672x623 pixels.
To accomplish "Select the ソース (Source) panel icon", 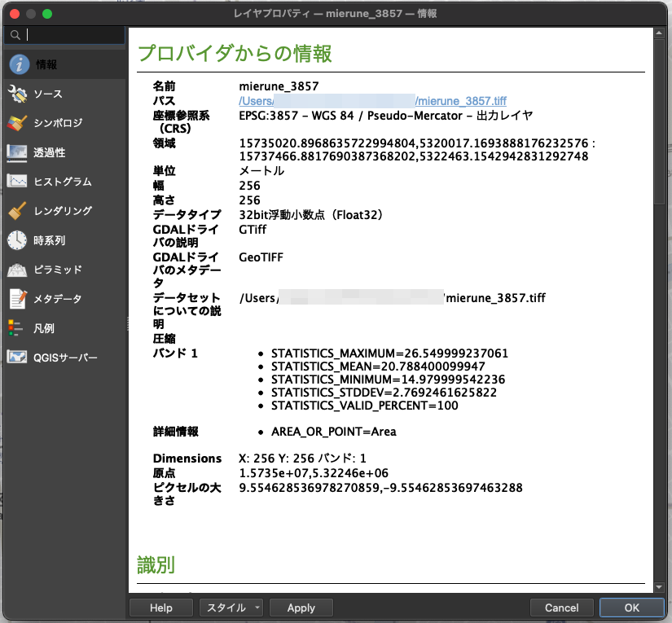I will click(x=20, y=94).
